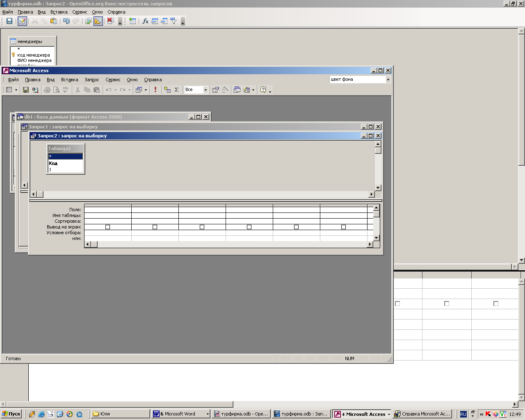This screenshot has height=420, width=525.
Task: Open Print Preview in Access toolbar
Action: click(57, 90)
